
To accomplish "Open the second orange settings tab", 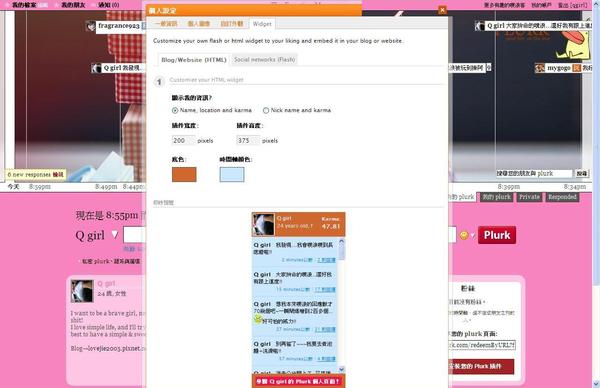I will click(199, 24).
